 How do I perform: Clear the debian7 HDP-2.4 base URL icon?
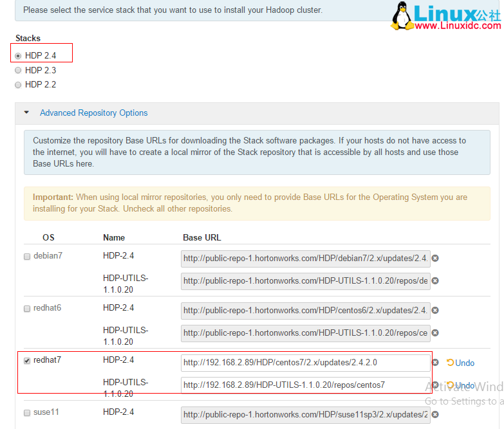[435, 258]
